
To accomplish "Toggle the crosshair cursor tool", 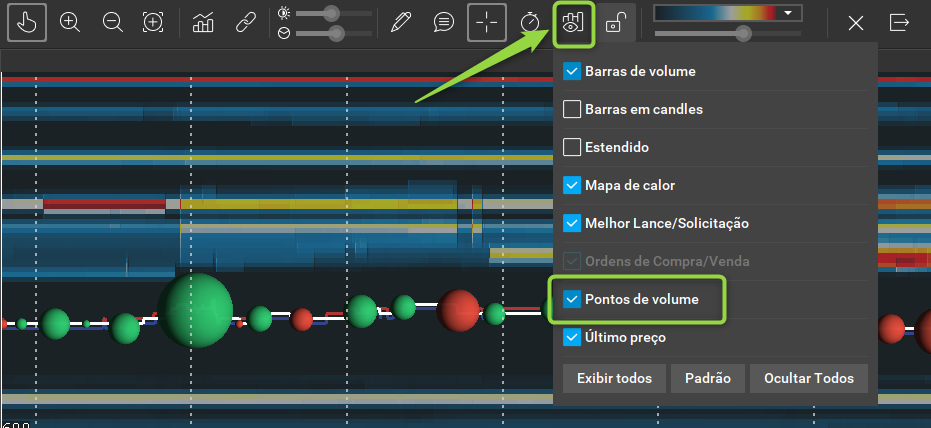I will click(486, 23).
